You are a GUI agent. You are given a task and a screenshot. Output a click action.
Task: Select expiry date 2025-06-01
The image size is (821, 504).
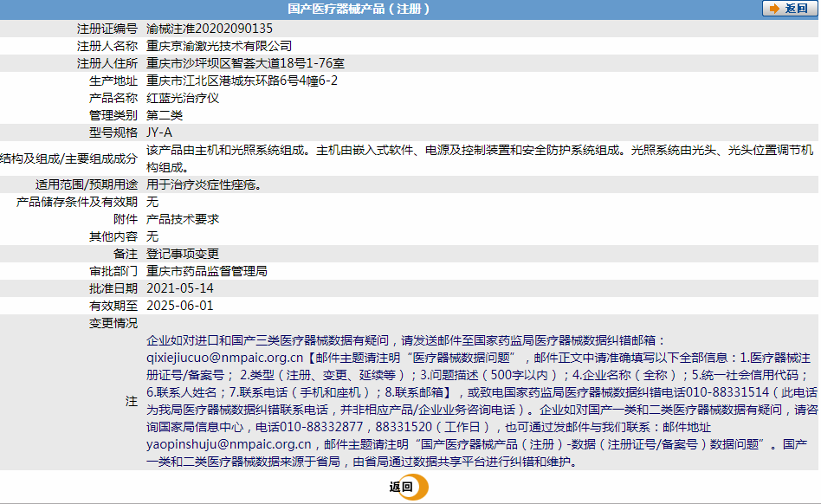(180, 305)
